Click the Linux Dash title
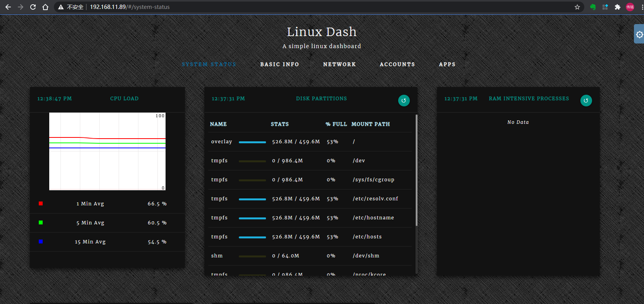The width and height of the screenshot is (644, 304). [322, 32]
